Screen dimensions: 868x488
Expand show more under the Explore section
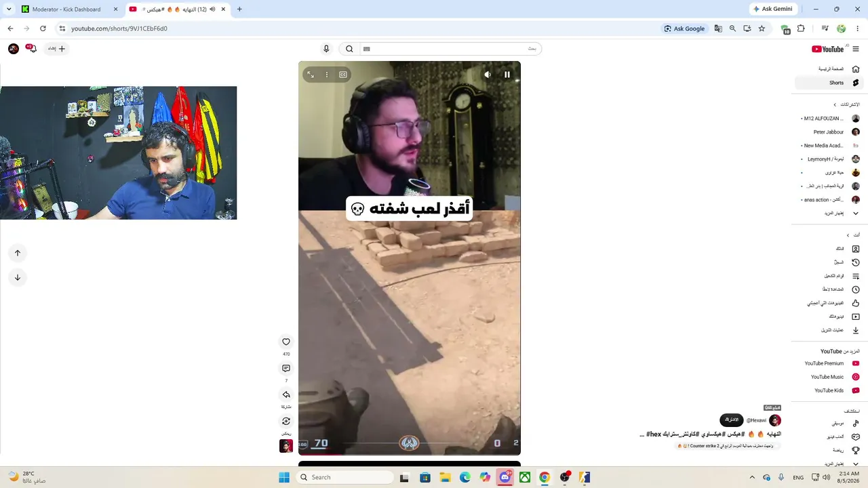pos(829,464)
